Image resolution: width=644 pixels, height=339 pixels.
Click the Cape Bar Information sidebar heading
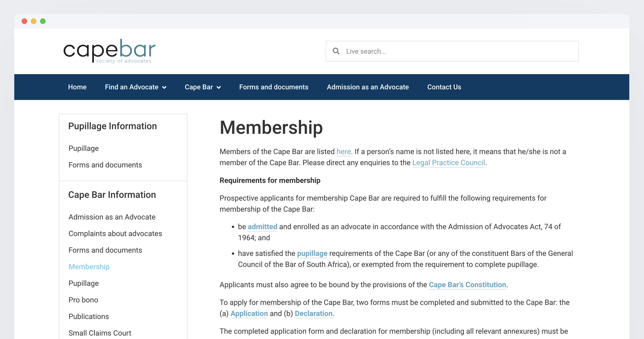point(112,195)
